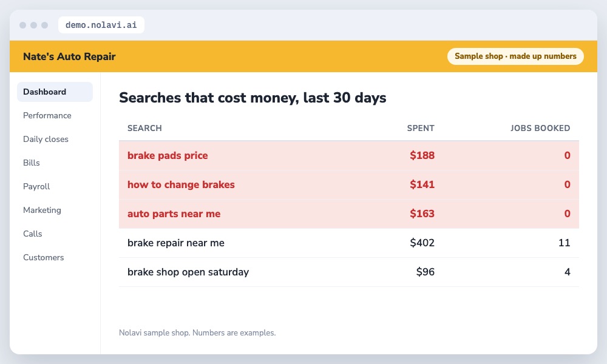Open the Dashboard sidebar item
The width and height of the screenshot is (607, 364).
(x=55, y=92)
